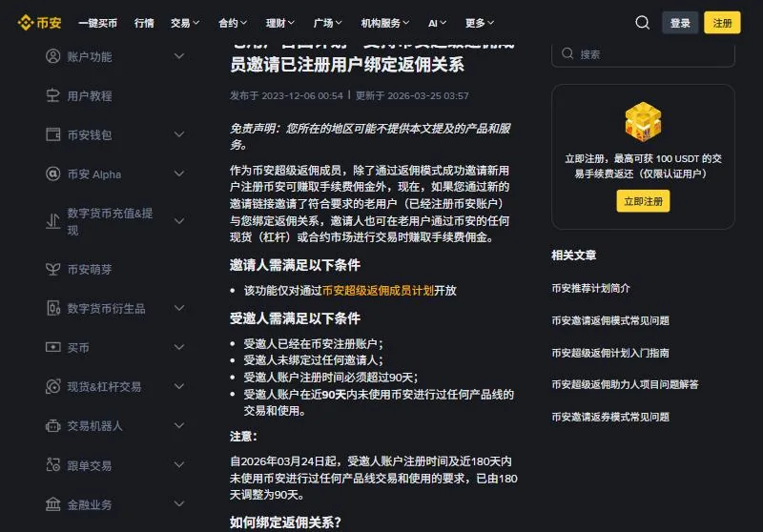The image size is (763, 532).
Task: Open the 机构服务 dropdown menu
Action: click(385, 23)
